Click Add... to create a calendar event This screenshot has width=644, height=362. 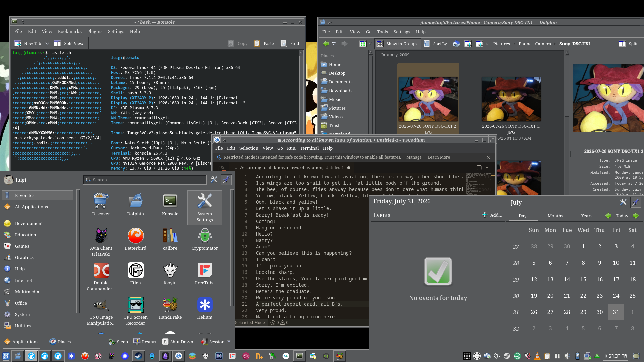(492, 215)
